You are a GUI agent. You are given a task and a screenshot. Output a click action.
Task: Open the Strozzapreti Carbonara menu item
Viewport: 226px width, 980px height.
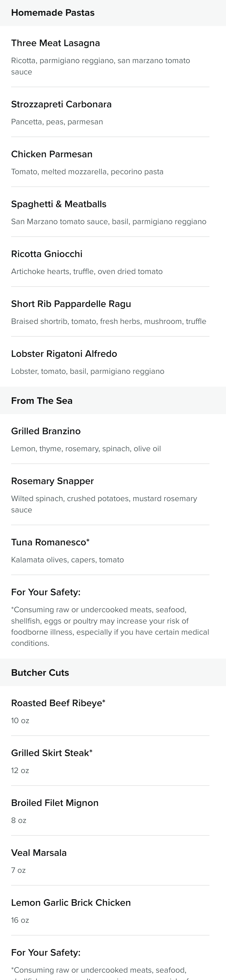pyautogui.click(x=110, y=112)
